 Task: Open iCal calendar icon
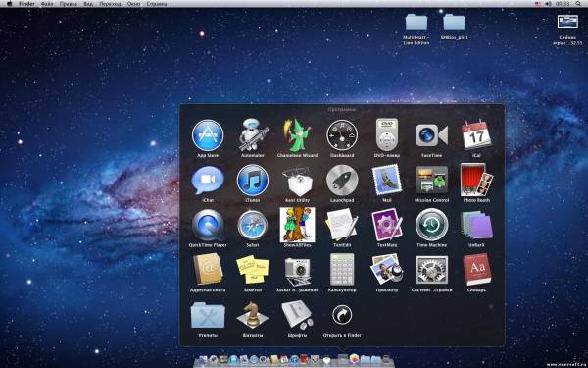coord(476,135)
